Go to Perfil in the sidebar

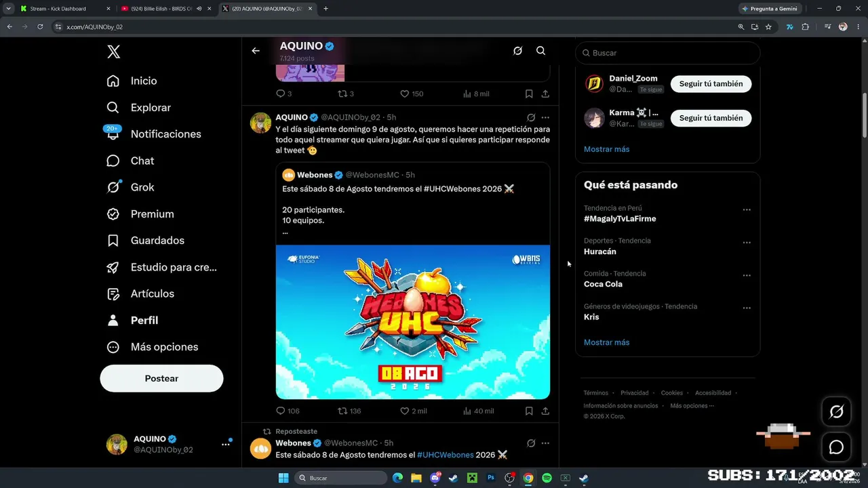[x=132, y=320]
